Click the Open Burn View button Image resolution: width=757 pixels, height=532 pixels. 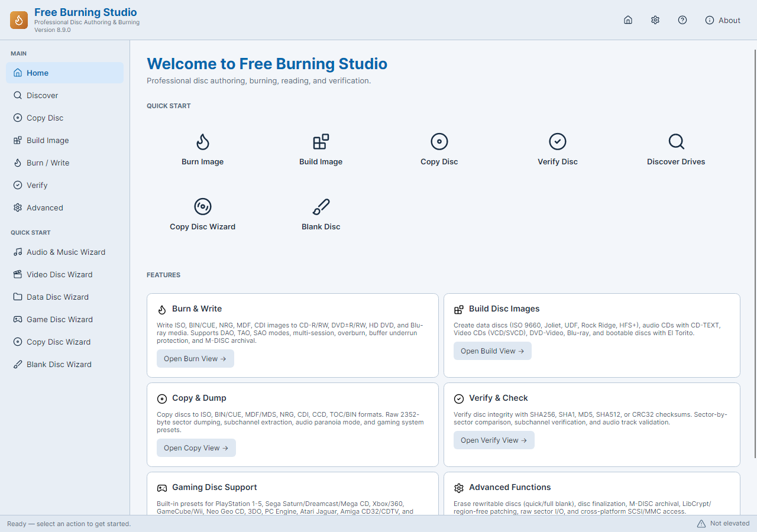pos(195,359)
